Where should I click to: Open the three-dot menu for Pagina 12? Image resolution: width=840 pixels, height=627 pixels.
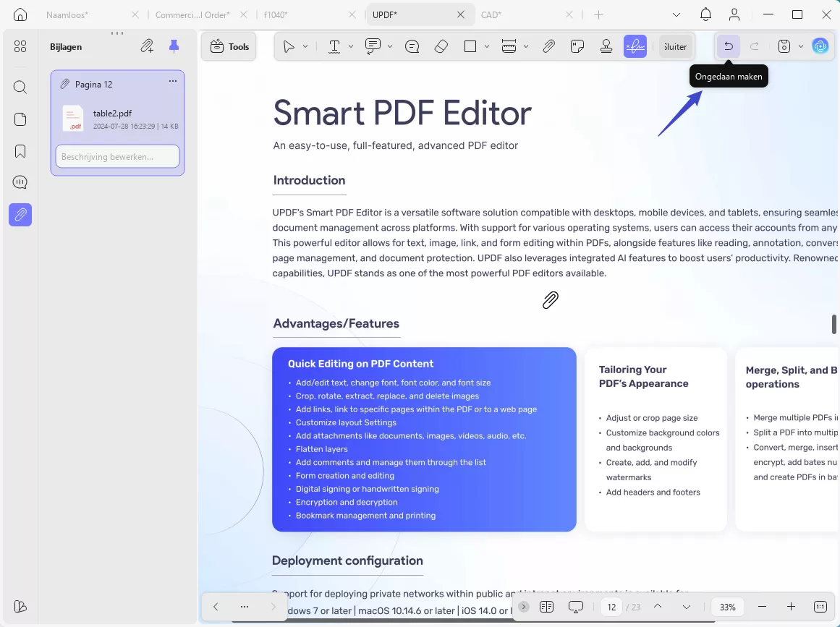coord(172,81)
